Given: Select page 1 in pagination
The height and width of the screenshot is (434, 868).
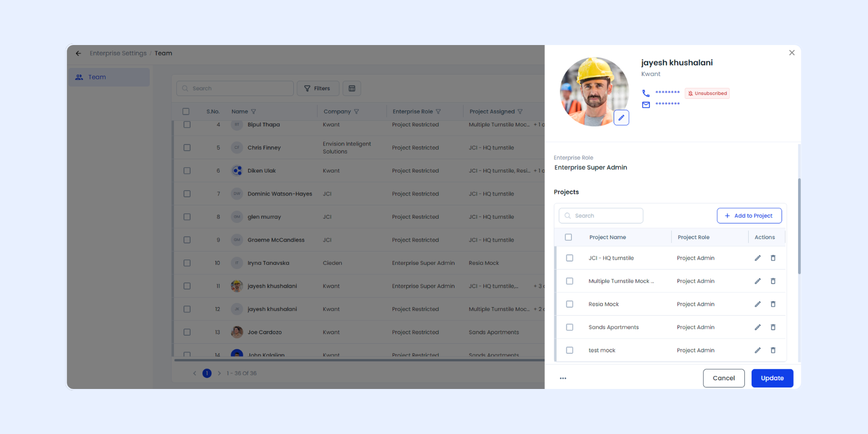Looking at the screenshot, I should click(x=207, y=373).
